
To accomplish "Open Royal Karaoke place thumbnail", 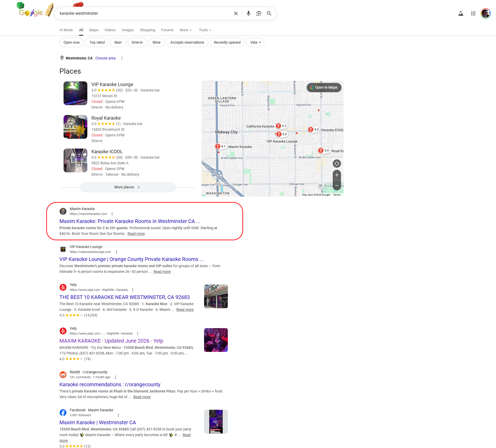I will tap(75, 127).
